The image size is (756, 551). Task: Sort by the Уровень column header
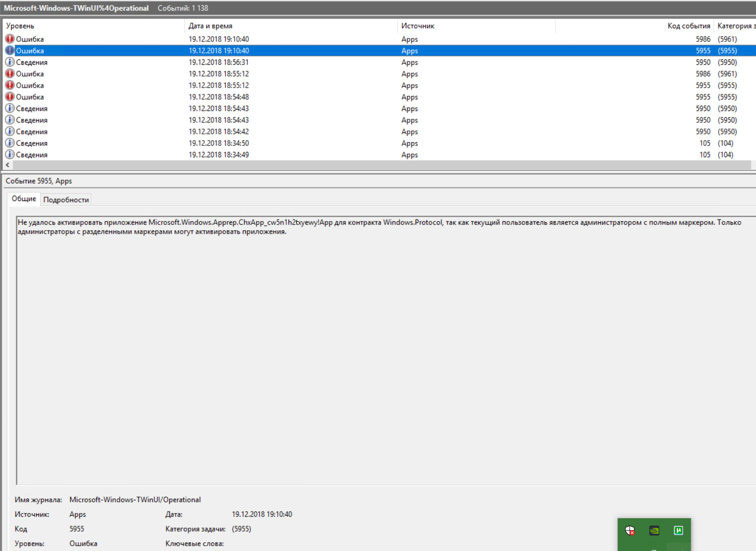coord(94,26)
